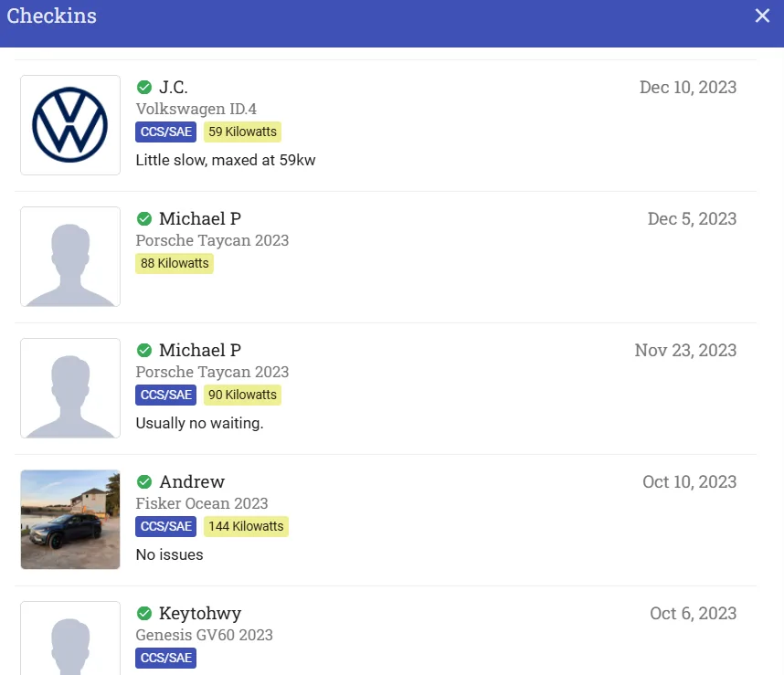The height and width of the screenshot is (675, 784).
Task: Click green check icon beside Andrew
Action: [x=144, y=481]
